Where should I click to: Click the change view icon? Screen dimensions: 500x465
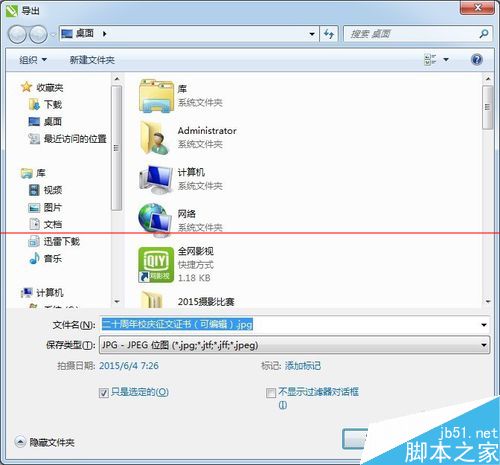(430, 60)
